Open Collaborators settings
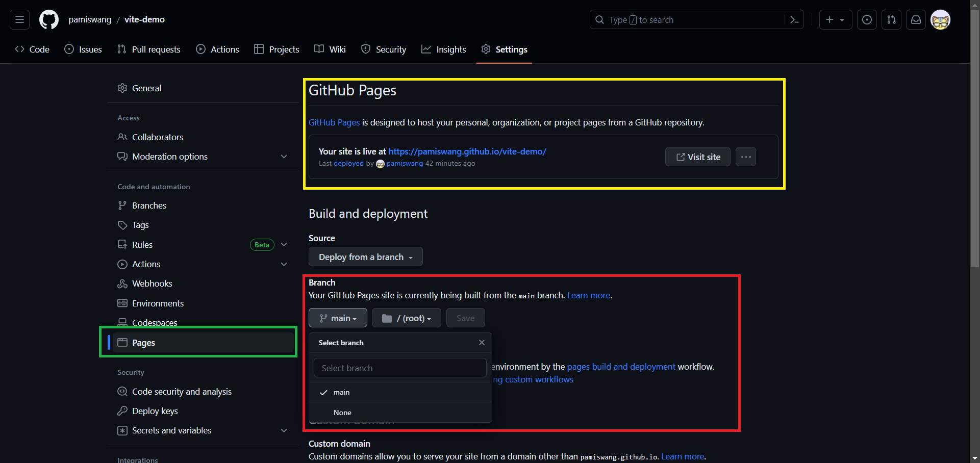The image size is (980, 463). [203, 137]
